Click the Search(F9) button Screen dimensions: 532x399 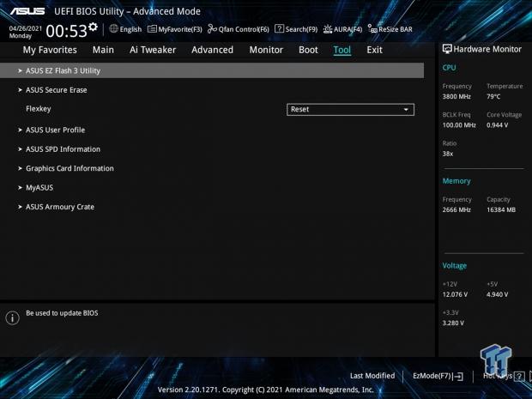coord(296,29)
